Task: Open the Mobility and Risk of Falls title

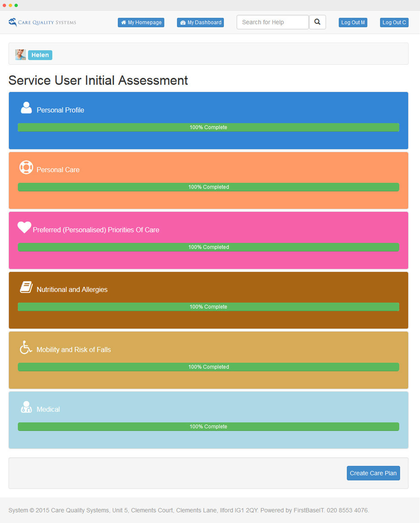Action: click(x=74, y=350)
